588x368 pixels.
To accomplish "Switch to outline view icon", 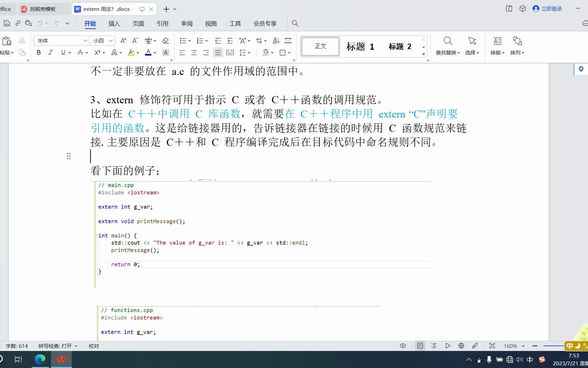I will (434, 346).
